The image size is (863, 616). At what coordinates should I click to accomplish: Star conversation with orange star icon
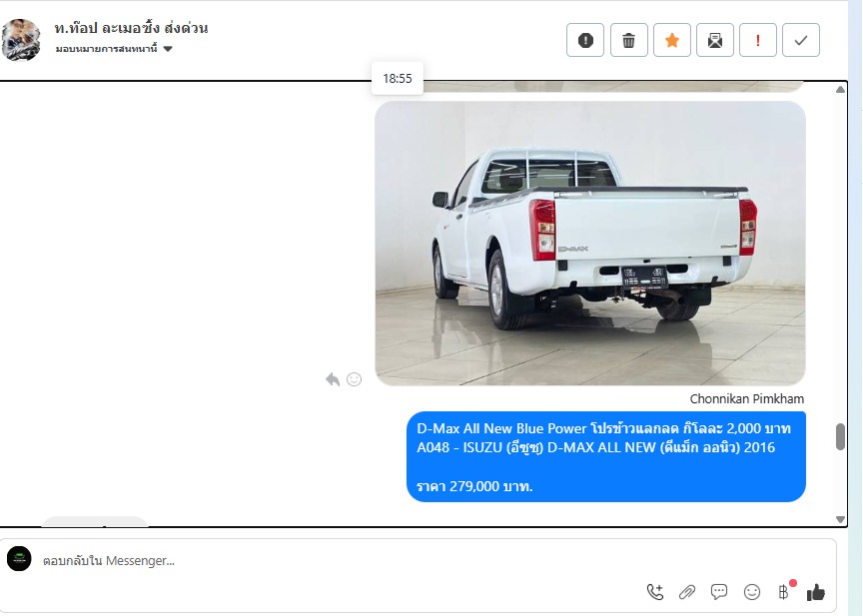pos(671,40)
